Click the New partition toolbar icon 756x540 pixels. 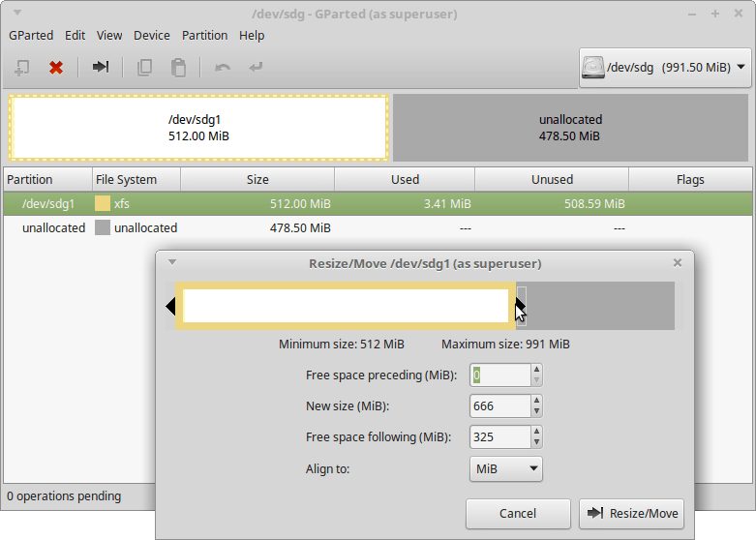click(x=21, y=68)
